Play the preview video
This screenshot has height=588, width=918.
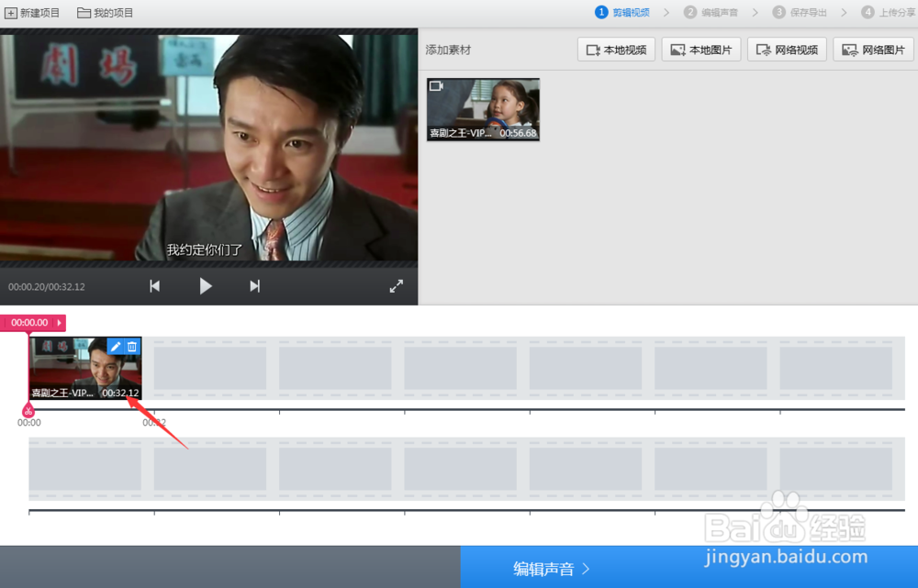coord(205,286)
